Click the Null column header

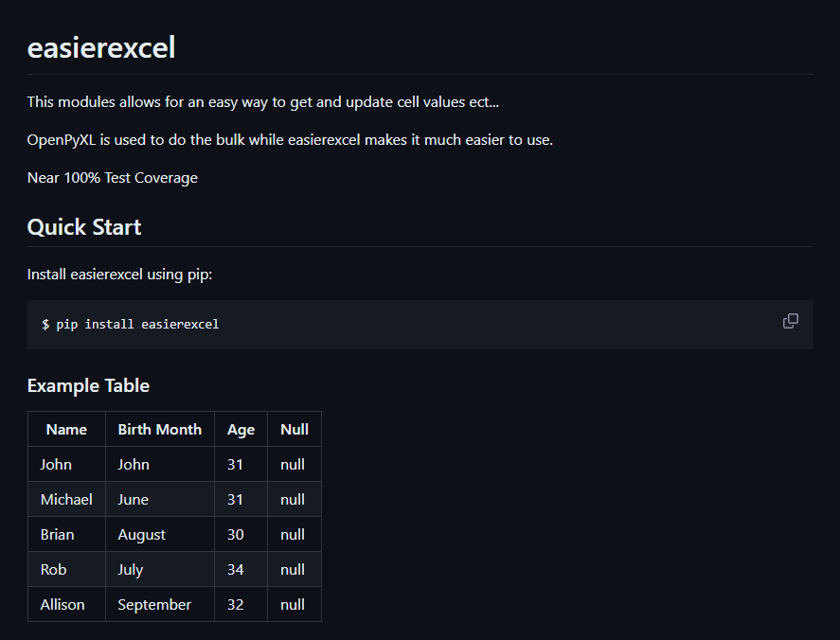[295, 430]
